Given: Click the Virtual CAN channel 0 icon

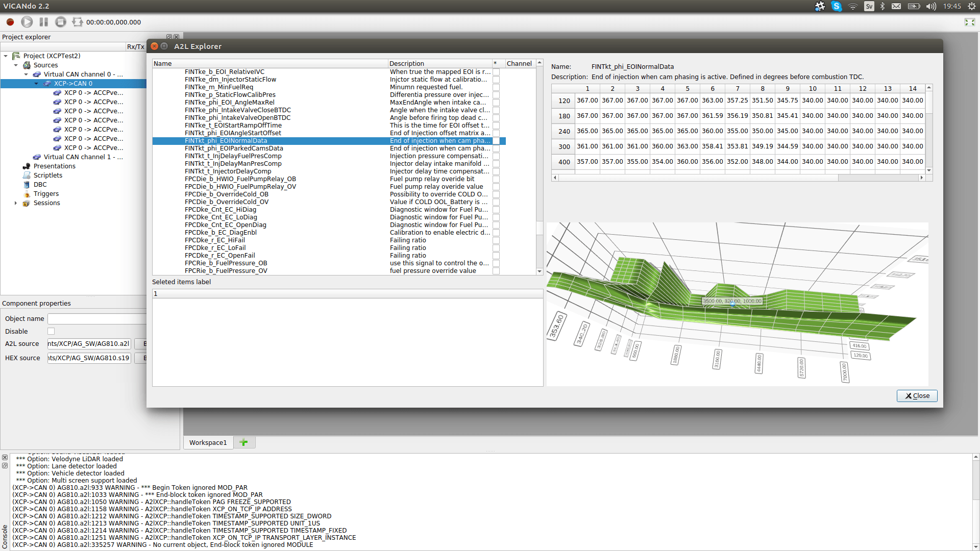Looking at the screenshot, I should coord(37,74).
